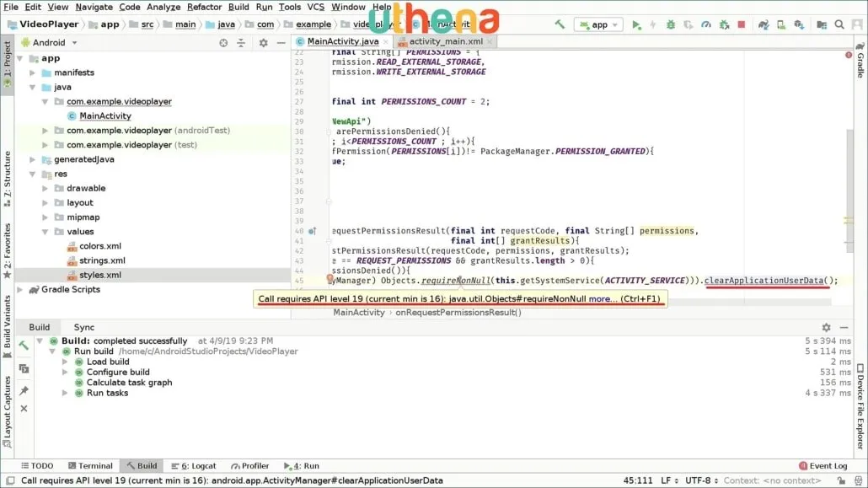Click the 'more...' link in tooltip
This screenshot has width=868, height=488.
603,298
